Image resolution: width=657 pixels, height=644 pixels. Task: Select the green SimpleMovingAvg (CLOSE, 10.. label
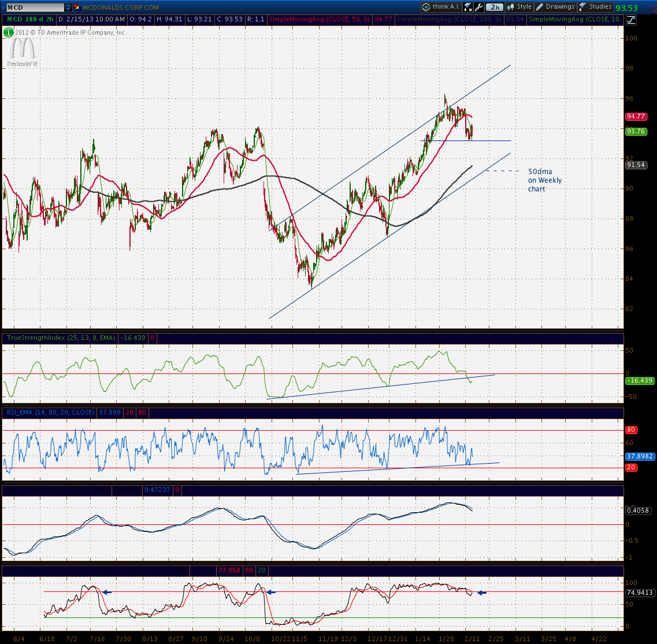(576, 19)
